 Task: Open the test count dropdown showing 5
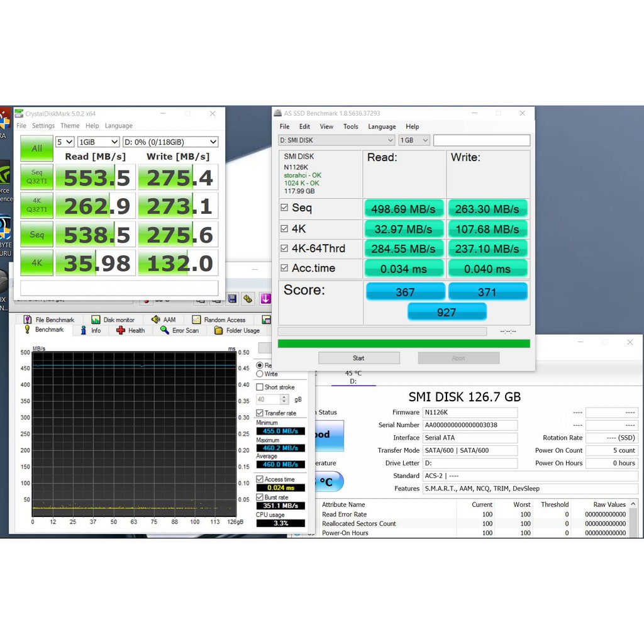[x=65, y=142]
